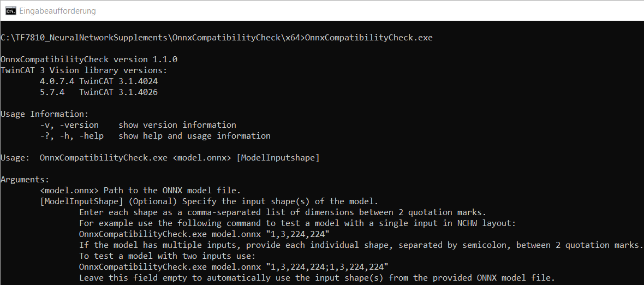Click the TwinCAT 3 Vision library versions line
The width and height of the screenshot is (644, 285).
point(84,70)
